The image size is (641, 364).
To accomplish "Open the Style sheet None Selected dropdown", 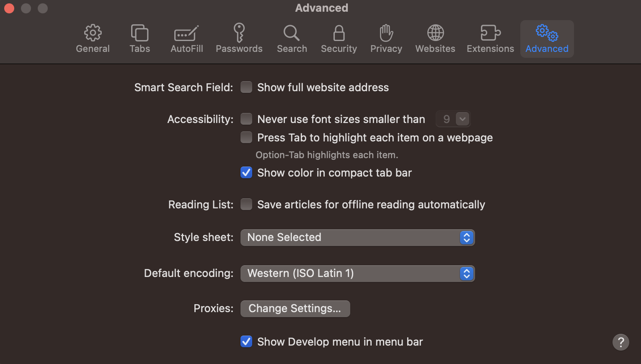I will tap(357, 238).
